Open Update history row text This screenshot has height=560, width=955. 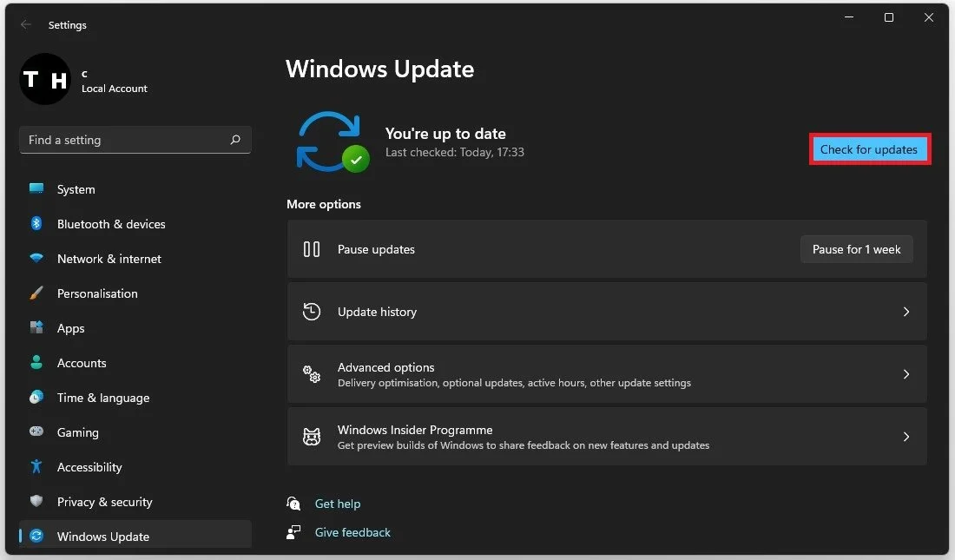[x=377, y=312]
